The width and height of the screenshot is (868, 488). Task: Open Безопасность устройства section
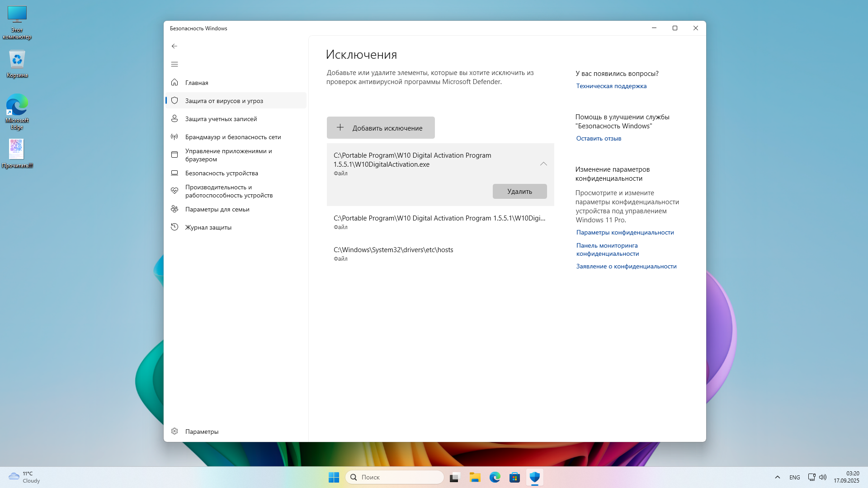point(236,173)
